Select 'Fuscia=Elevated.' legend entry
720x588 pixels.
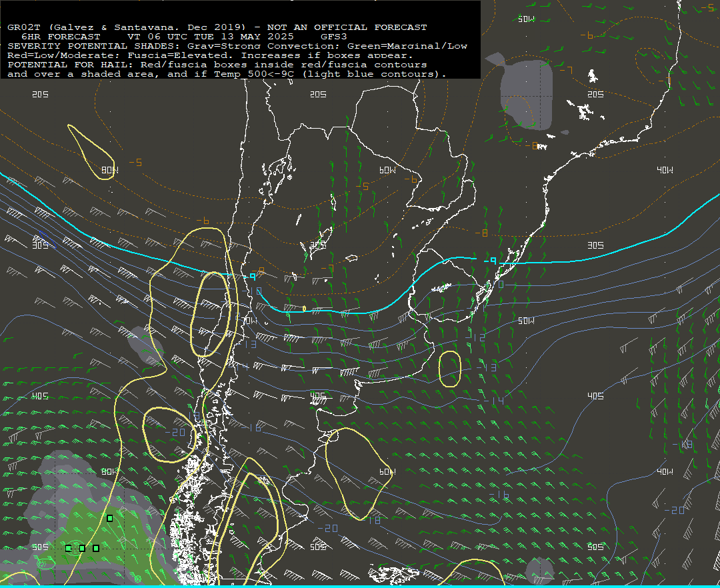point(181,55)
